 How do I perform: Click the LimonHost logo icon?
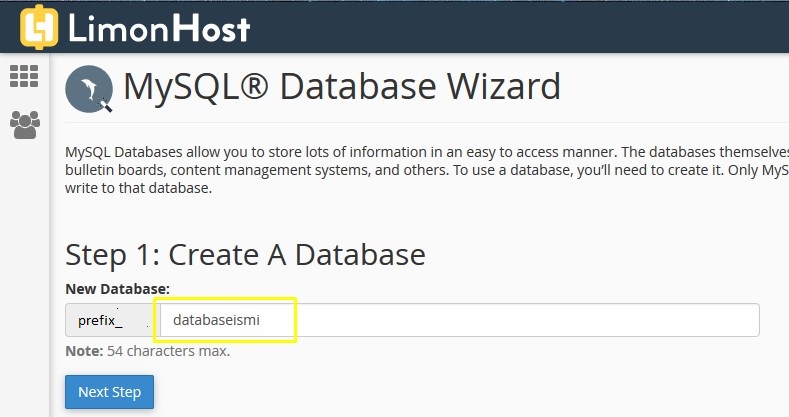39,27
